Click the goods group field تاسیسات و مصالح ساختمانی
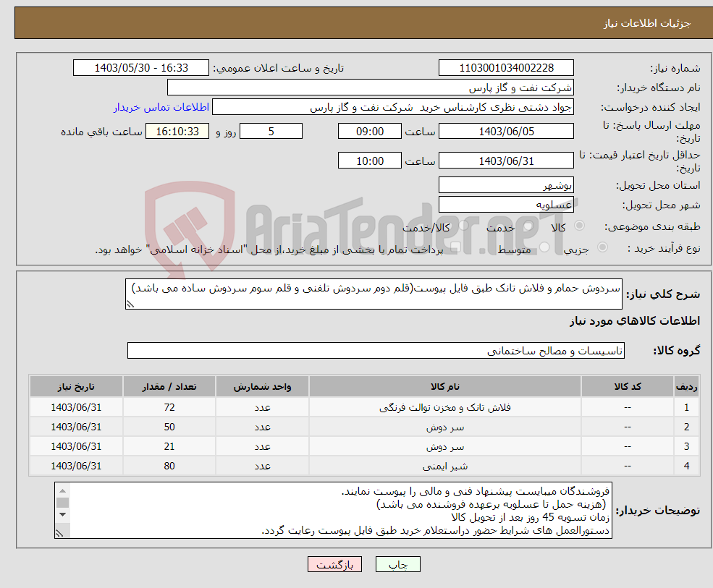Viewport: 713px width, 588px height. tap(376, 350)
